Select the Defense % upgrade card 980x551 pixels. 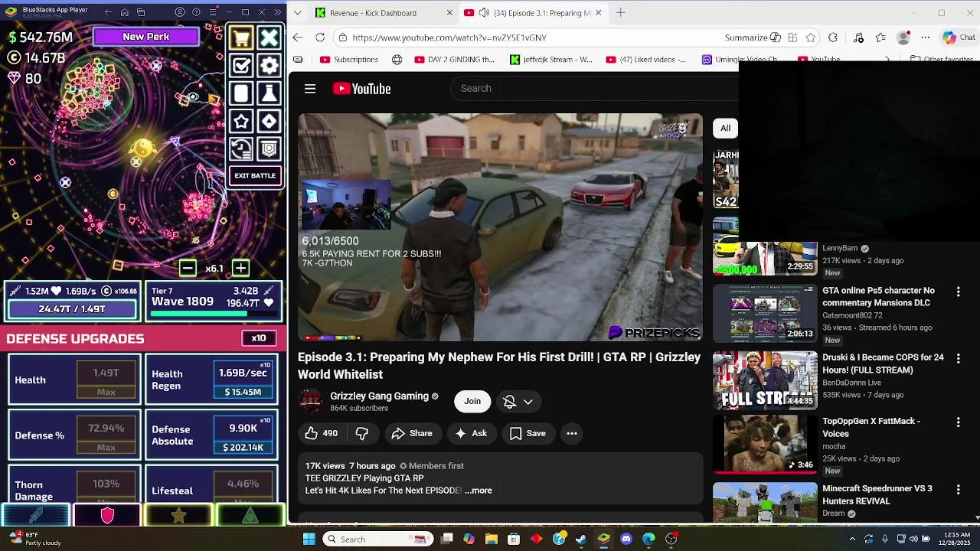pyautogui.click(x=74, y=435)
